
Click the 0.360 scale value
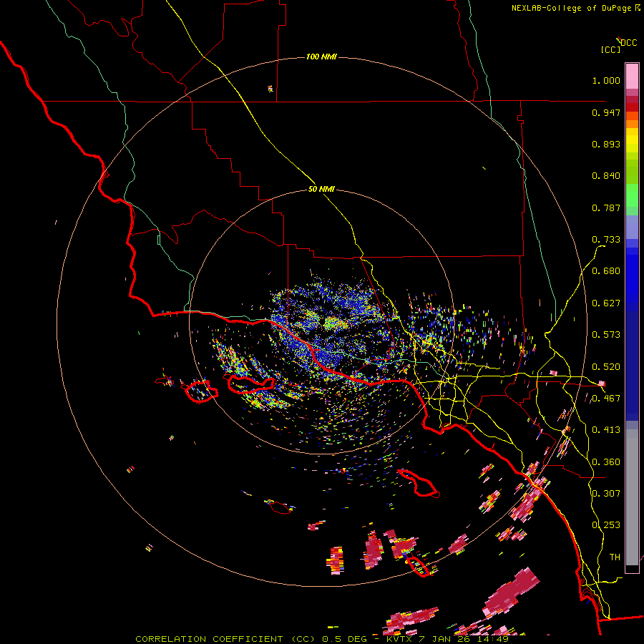(606, 462)
